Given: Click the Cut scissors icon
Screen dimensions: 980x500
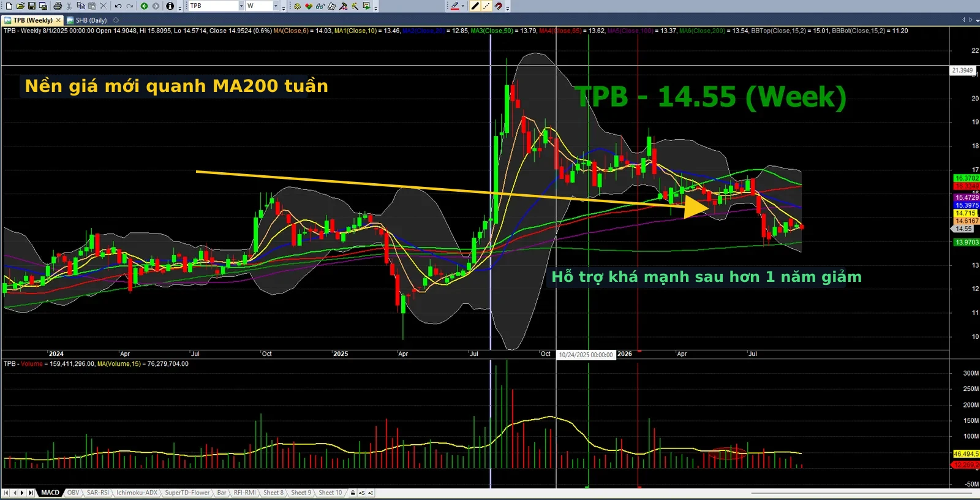Looking at the screenshot, I should pos(69,6).
